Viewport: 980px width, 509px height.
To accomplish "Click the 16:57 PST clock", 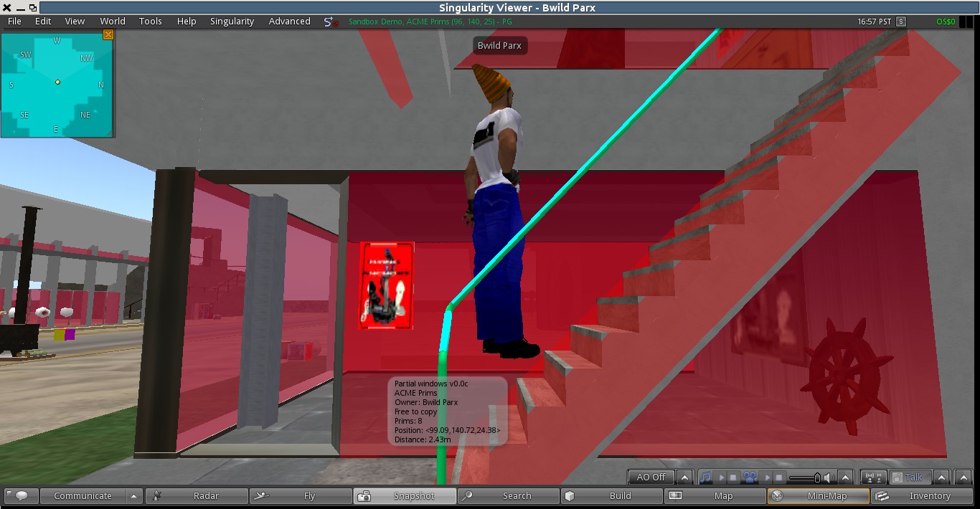I will [x=875, y=22].
